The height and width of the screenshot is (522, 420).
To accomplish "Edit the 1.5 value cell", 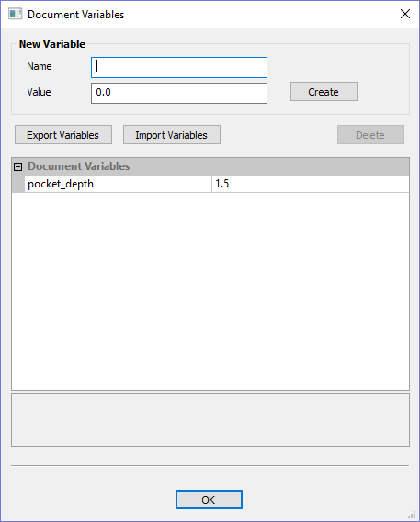I will click(311, 184).
